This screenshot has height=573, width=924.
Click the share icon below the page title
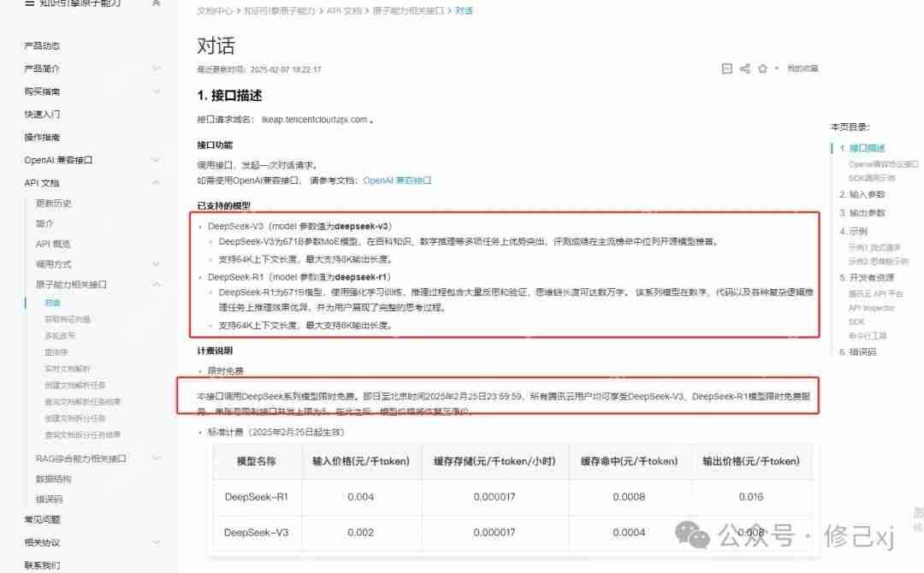[745, 69]
